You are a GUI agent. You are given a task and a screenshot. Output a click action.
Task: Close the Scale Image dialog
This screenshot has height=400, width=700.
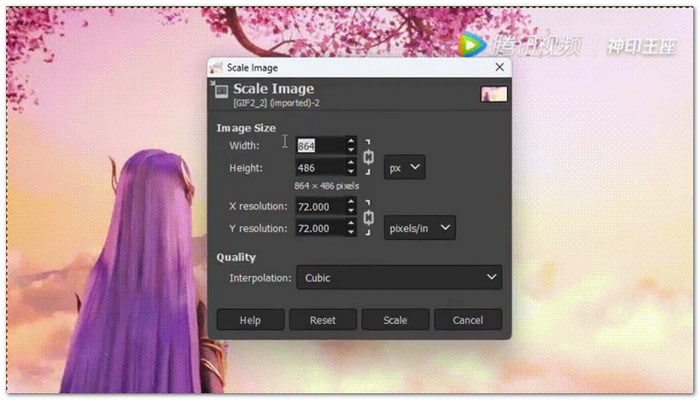pos(500,67)
